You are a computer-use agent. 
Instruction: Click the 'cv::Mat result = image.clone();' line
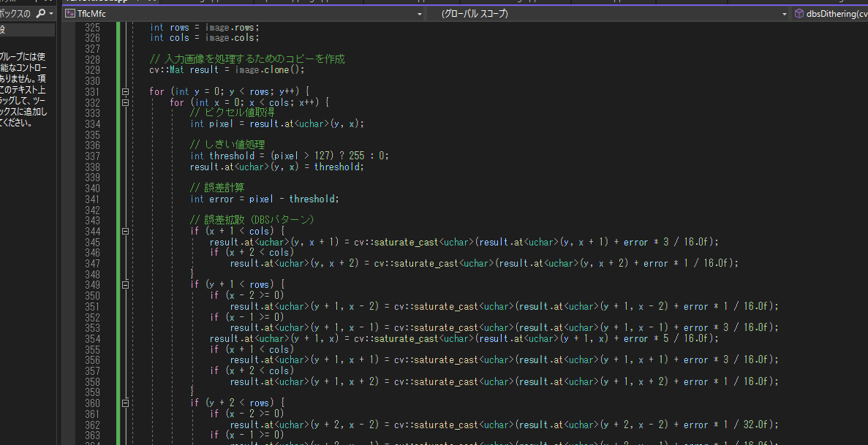point(227,69)
